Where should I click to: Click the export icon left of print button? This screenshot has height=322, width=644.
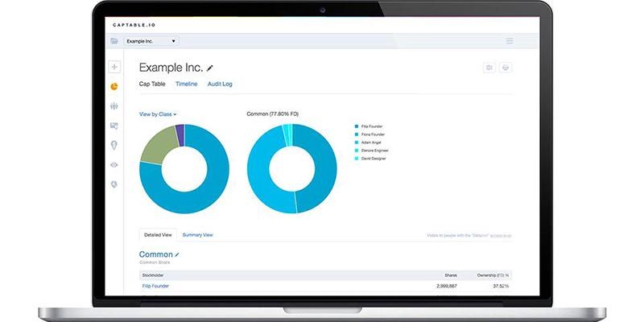[x=489, y=68]
